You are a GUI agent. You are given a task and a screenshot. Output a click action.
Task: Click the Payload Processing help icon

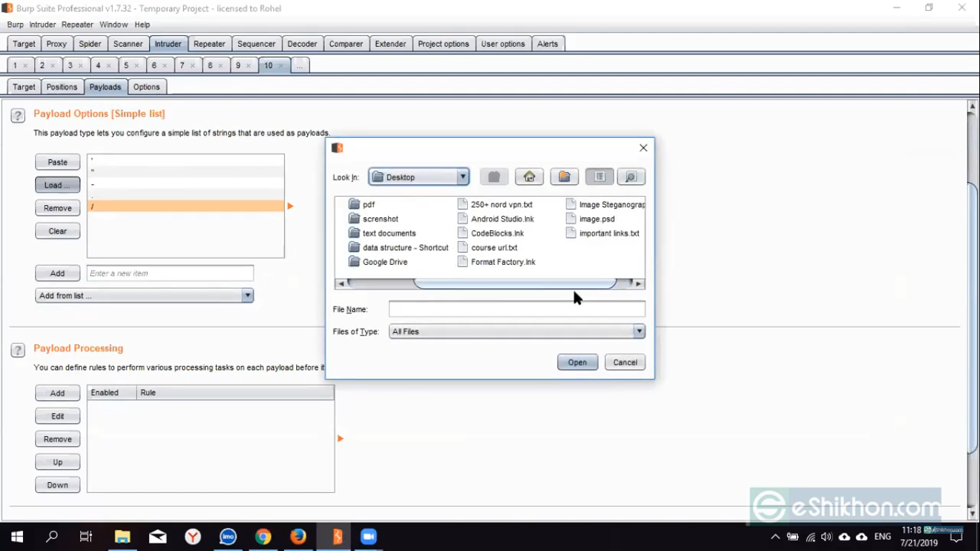coord(19,349)
